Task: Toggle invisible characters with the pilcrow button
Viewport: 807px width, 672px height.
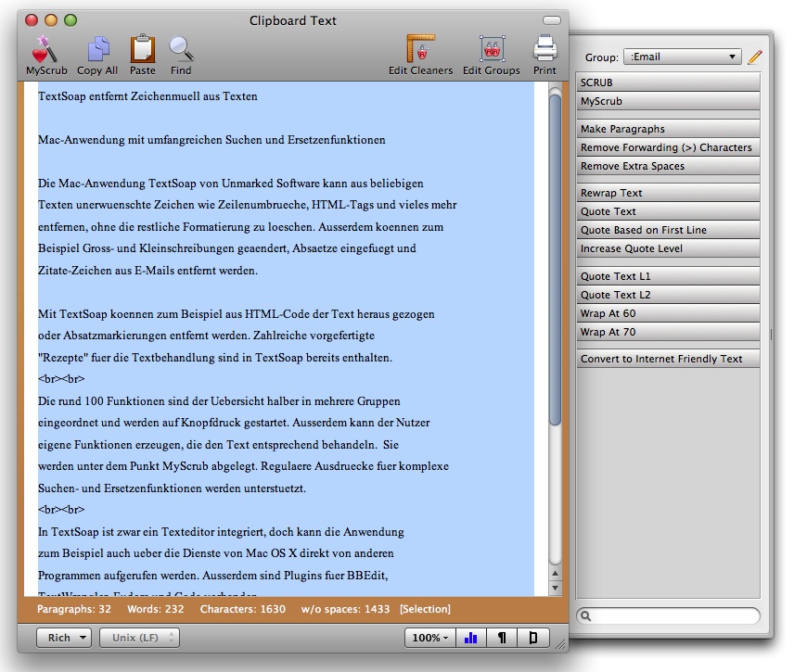Action: click(502, 638)
